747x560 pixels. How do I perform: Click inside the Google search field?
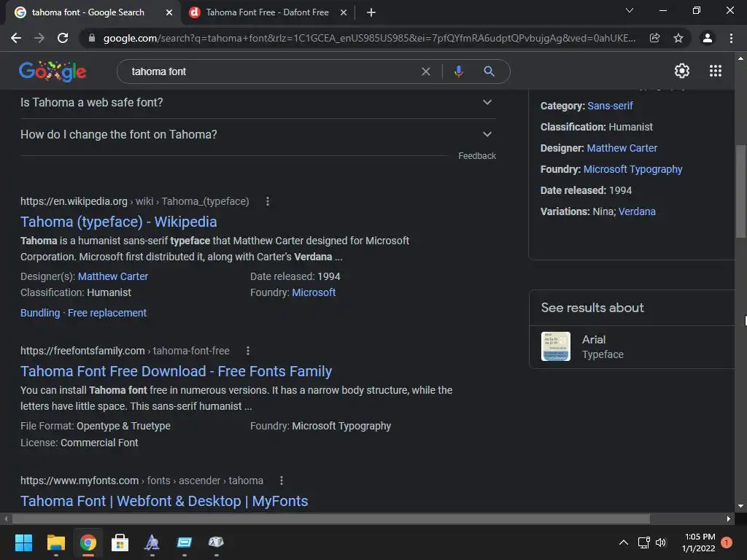click(x=271, y=71)
